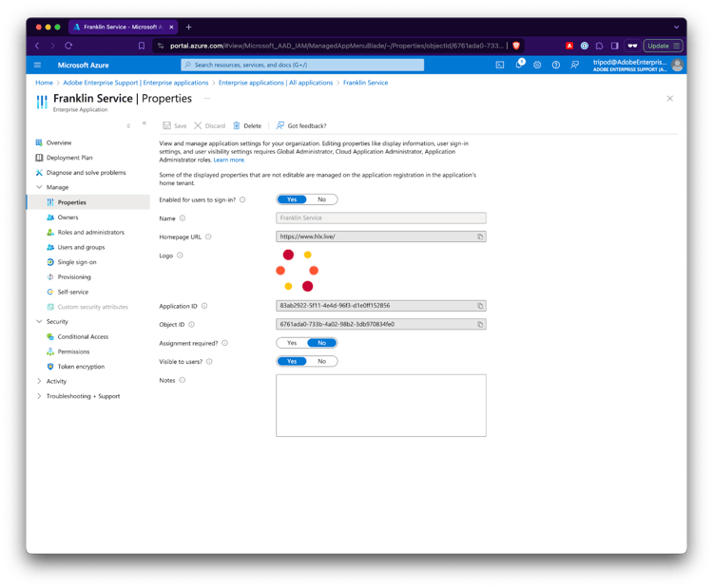This screenshot has width=713, height=588.
Task: Bookmark this page in the browser
Action: [142, 46]
